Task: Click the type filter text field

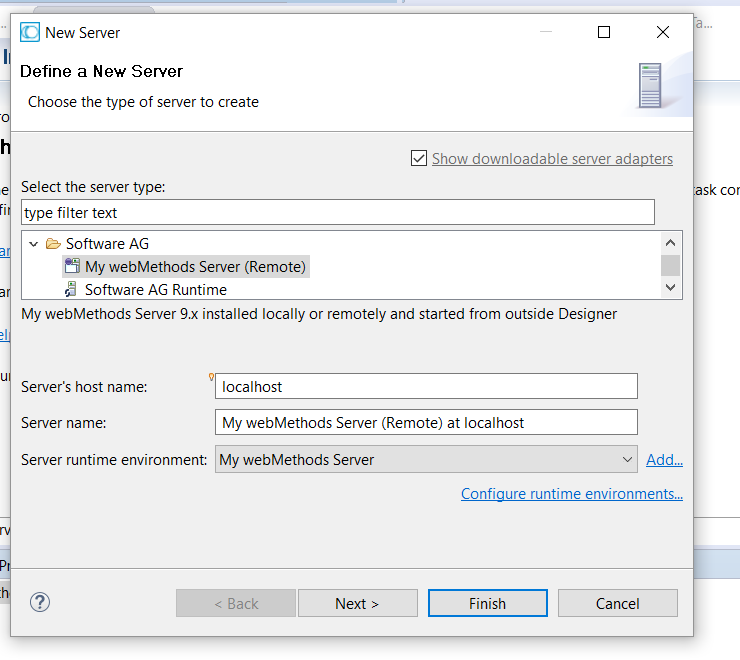Action: [x=337, y=212]
